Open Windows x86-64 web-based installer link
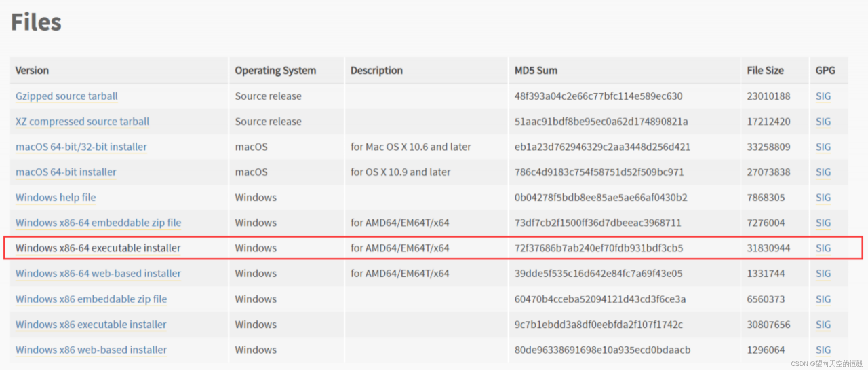Image resolution: width=868 pixels, height=370 pixels. click(x=98, y=274)
